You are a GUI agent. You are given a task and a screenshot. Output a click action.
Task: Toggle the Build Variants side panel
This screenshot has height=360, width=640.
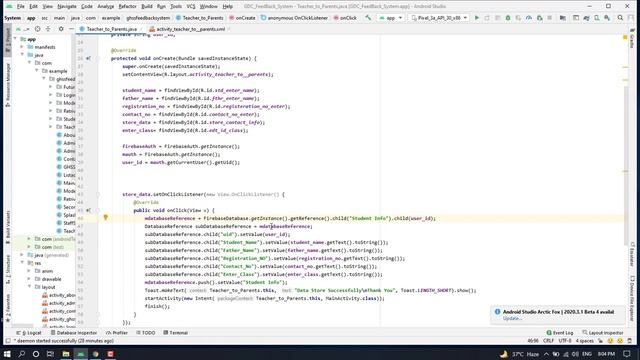pos(7,227)
